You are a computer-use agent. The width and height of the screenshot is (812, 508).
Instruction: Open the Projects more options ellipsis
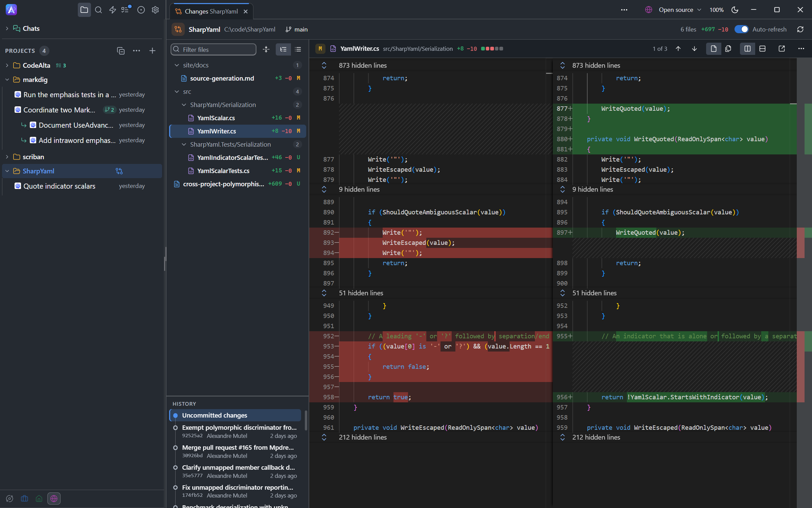(x=137, y=51)
